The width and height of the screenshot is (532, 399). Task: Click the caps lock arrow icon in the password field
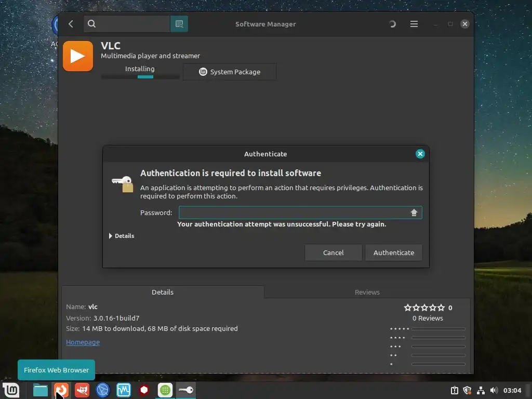[x=414, y=212]
